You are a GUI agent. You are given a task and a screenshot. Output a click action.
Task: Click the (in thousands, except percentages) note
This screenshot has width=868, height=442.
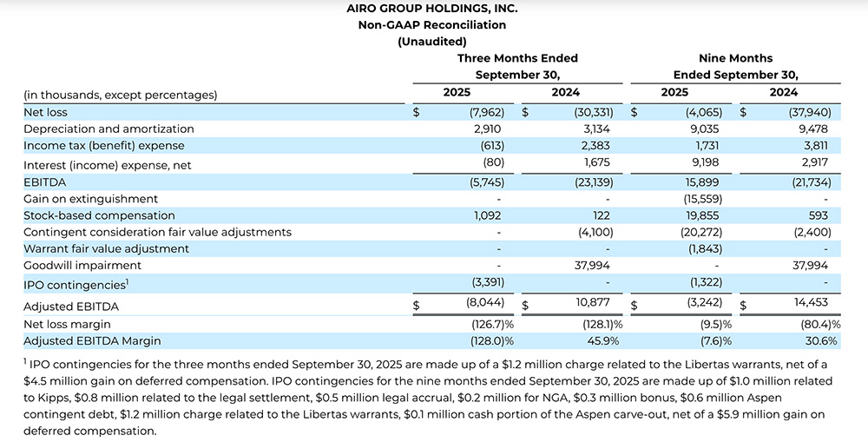point(120,95)
